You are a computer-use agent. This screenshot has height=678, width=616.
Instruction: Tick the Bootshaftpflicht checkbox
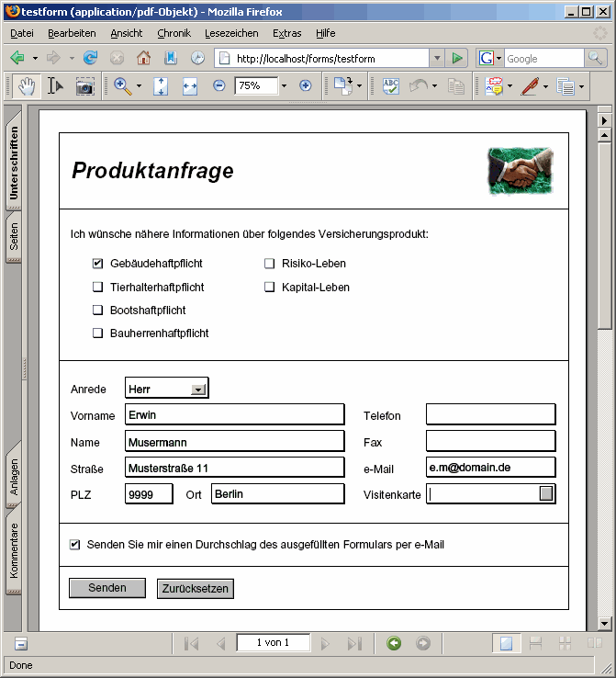click(97, 311)
